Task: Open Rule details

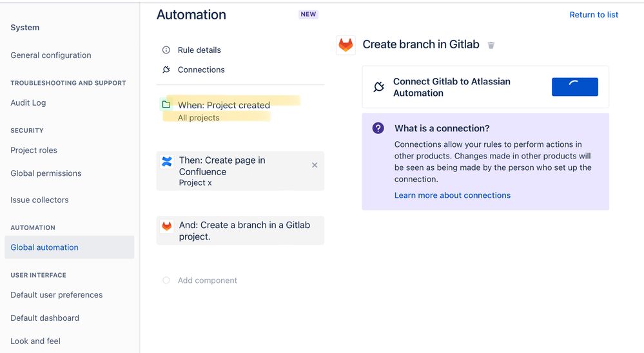Action: coord(199,50)
